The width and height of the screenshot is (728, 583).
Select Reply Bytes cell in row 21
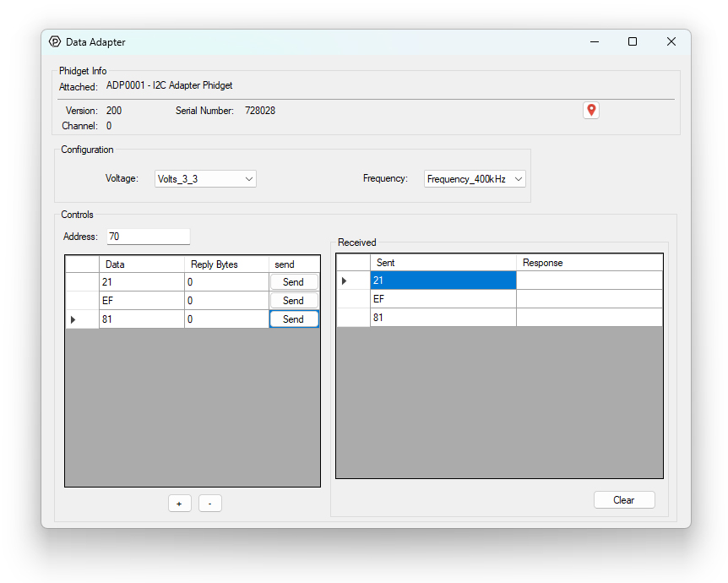pyautogui.click(x=225, y=282)
